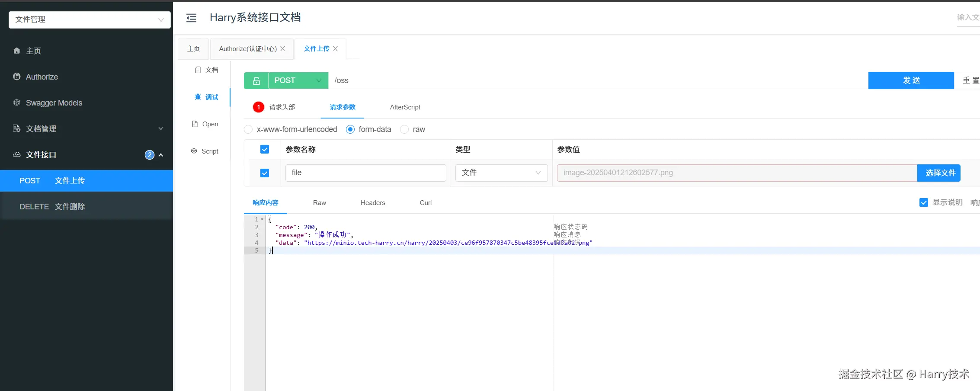
Task: Click the "code": 200 response line
Action: [x=296, y=227]
